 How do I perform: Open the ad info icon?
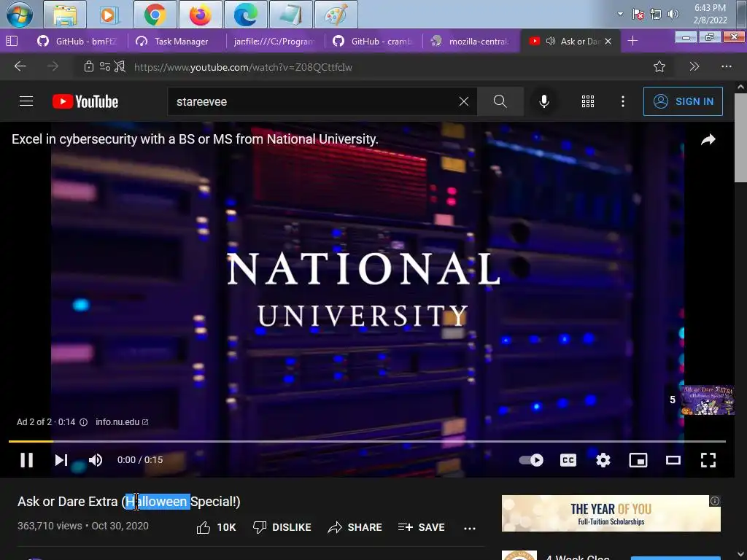coord(83,422)
